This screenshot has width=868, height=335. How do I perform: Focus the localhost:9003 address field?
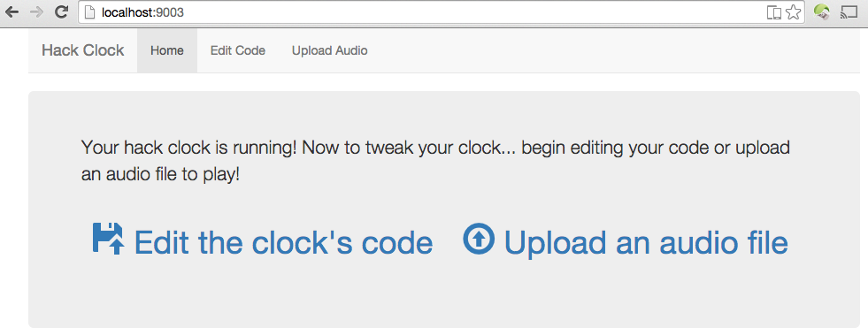click(x=420, y=12)
